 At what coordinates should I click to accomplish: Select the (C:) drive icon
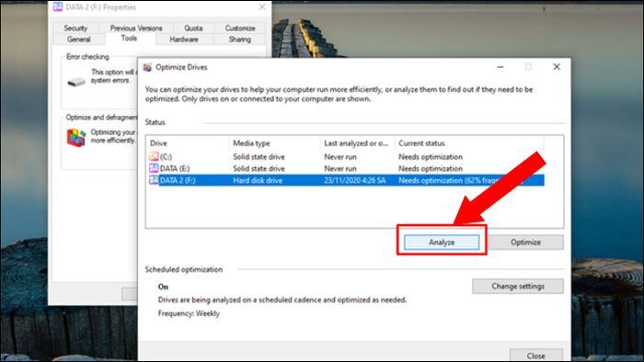coord(154,156)
